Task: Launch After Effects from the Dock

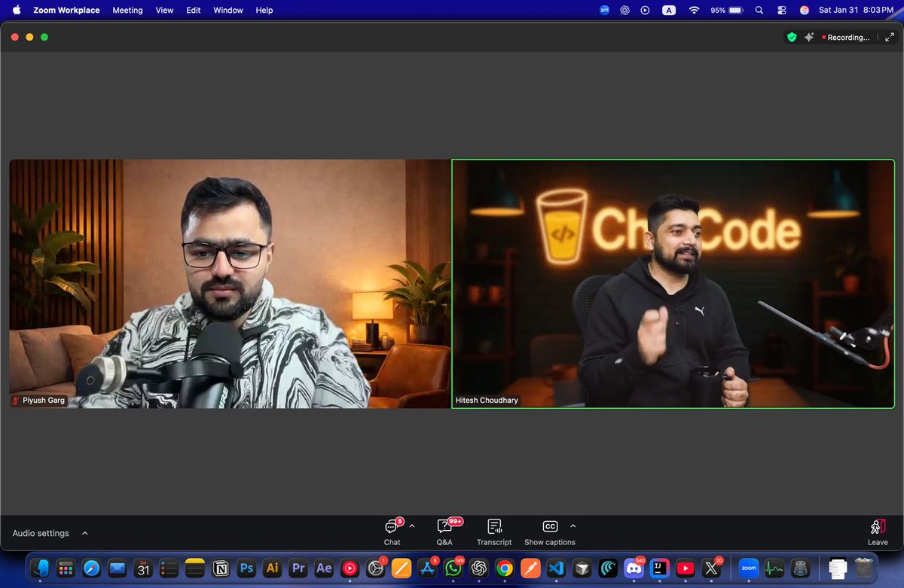Action: tap(324, 568)
